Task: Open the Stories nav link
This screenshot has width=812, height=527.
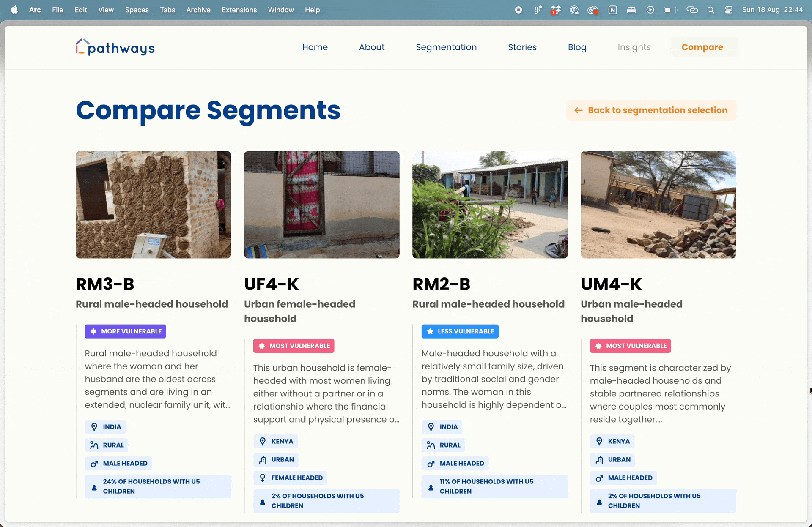Action: tap(522, 47)
